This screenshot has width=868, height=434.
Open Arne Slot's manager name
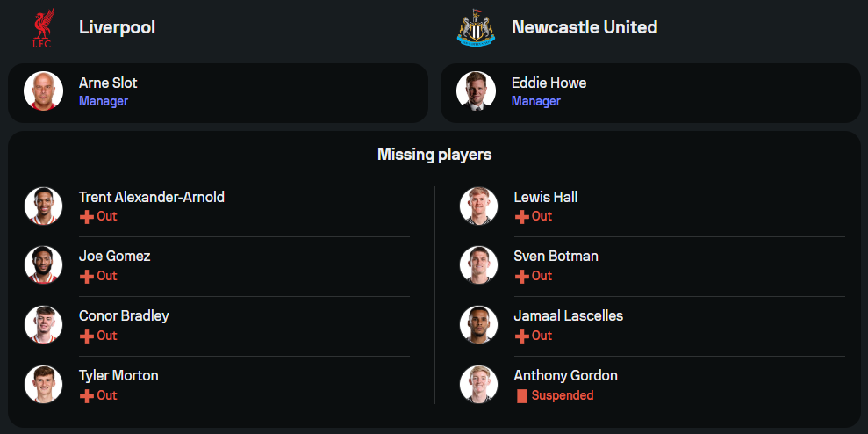click(108, 83)
